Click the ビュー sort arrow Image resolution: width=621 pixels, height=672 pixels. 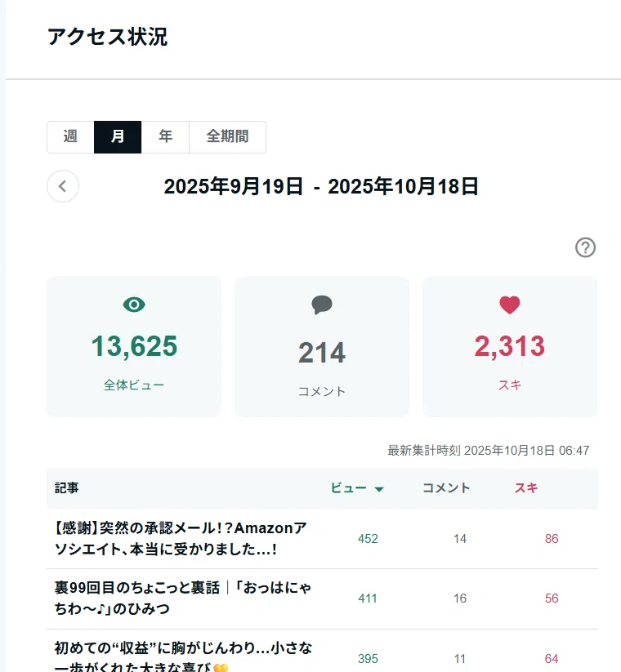[x=378, y=489]
